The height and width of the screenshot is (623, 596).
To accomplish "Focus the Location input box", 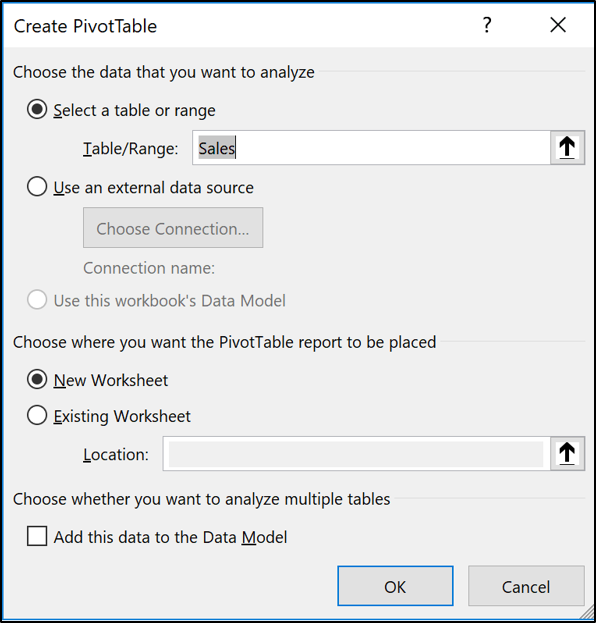I will pyautogui.click(x=356, y=453).
